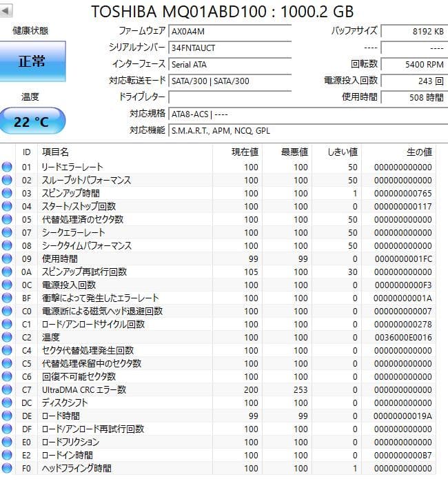This screenshot has width=448, height=499.
Task: Click status orb for ID 08 シークタイムパフォーマンス
Action: click(7, 245)
